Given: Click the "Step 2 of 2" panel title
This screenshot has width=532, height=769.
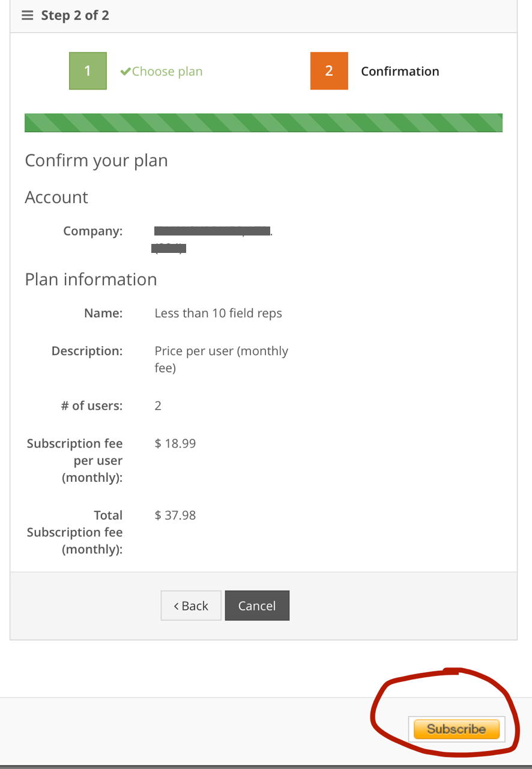Looking at the screenshot, I should [x=75, y=16].
